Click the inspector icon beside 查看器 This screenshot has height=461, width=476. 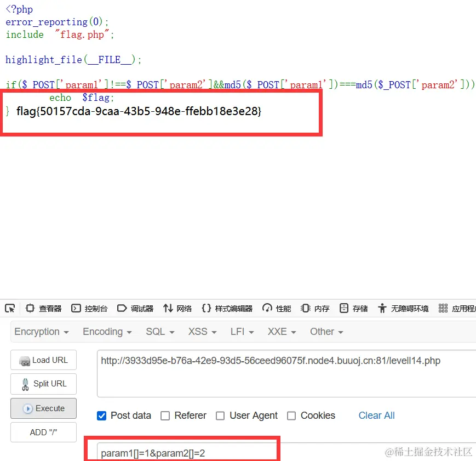(30, 308)
